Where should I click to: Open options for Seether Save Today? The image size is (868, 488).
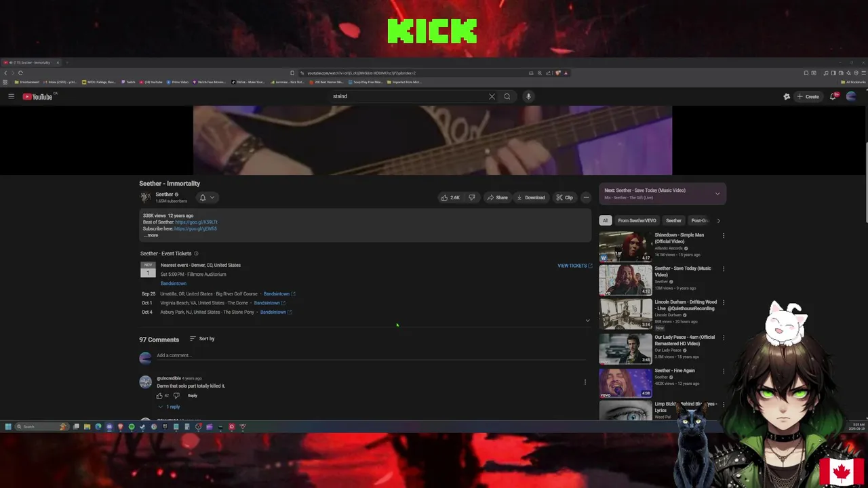[x=724, y=269]
